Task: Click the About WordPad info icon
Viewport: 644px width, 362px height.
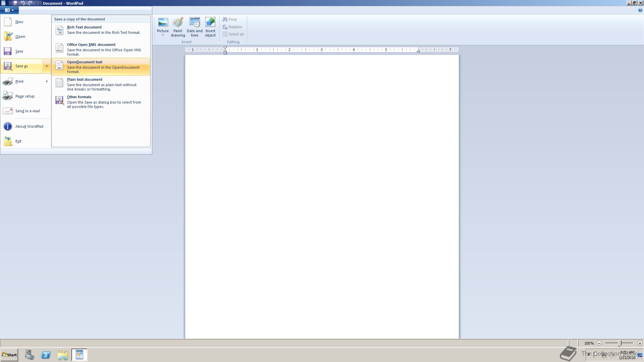Action: pos(8,126)
